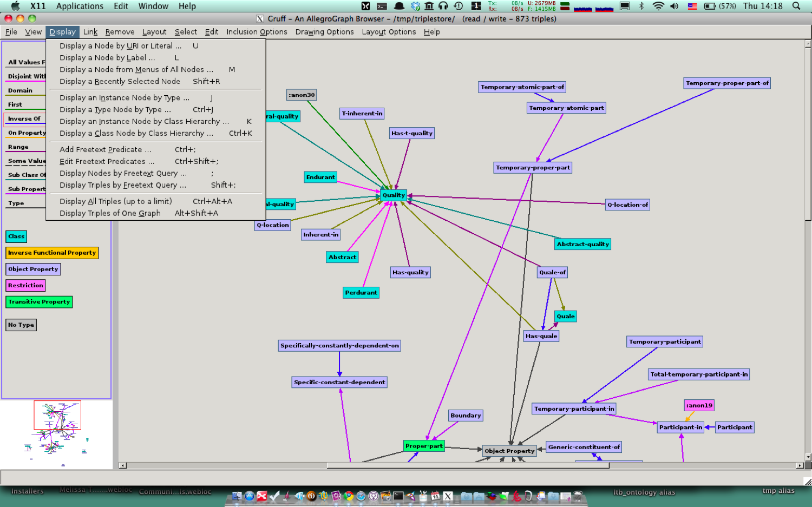Select Display a Node by Label
Viewport: 812px width, 507px height.
[x=107, y=58]
